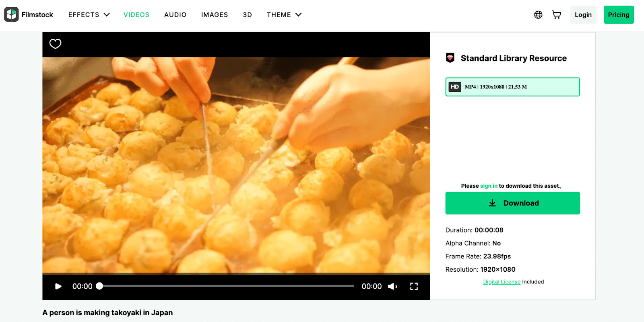This screenshot has height=322, width=644.
Task: Enter fullscreen video mode
Action: pos(414,286)
